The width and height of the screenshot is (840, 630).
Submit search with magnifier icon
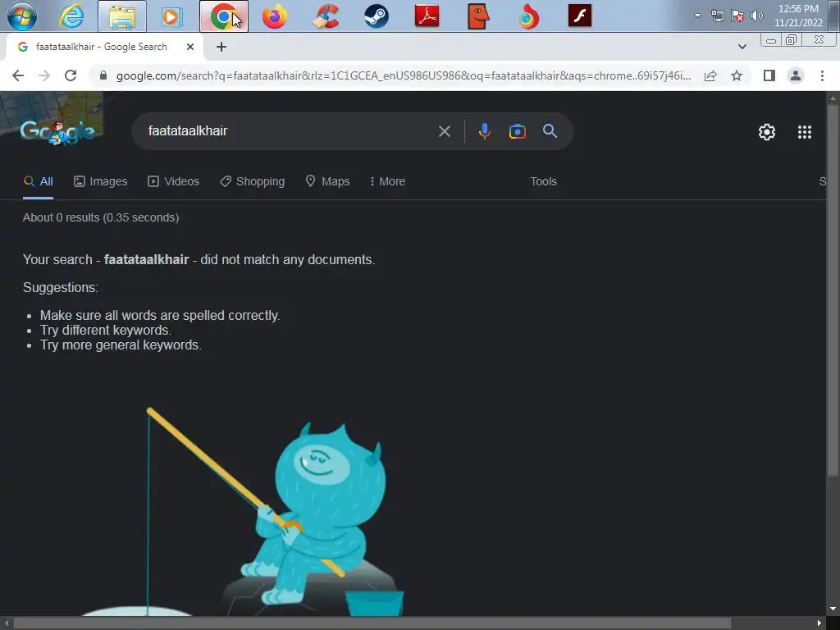point(550,131)
